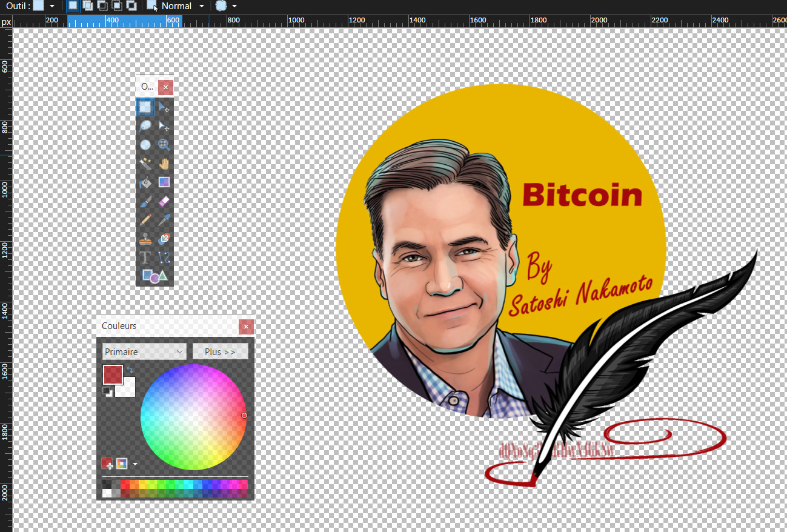
Task: Set selection mode to Replace
Action: click(73, 6)
